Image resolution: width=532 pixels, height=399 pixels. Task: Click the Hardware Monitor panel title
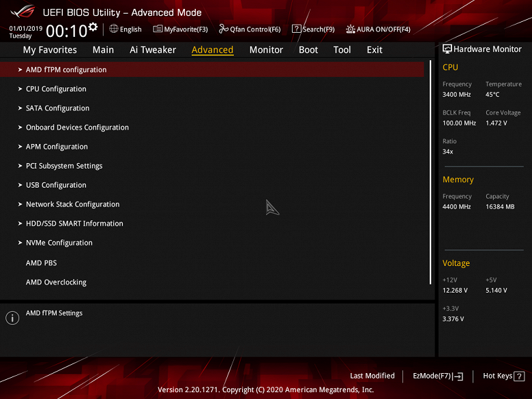(487, 49)
